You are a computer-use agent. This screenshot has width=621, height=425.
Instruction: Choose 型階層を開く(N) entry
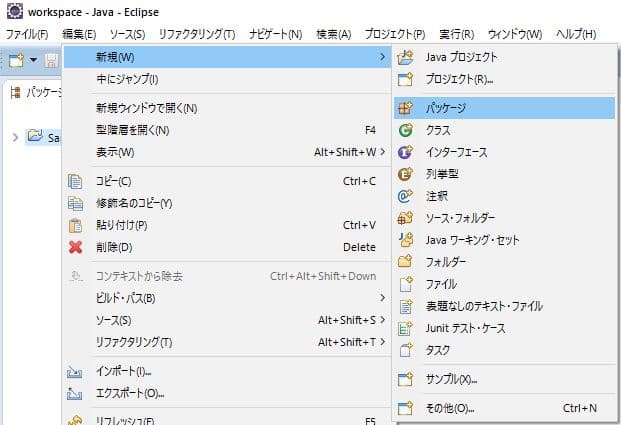pos(228,130)
